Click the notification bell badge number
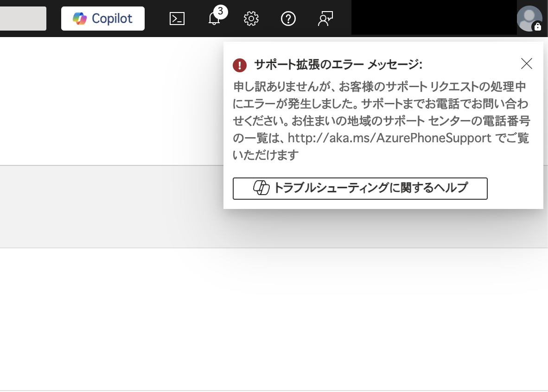The width and height of the screenshot is (548, 392). point(219,12)
